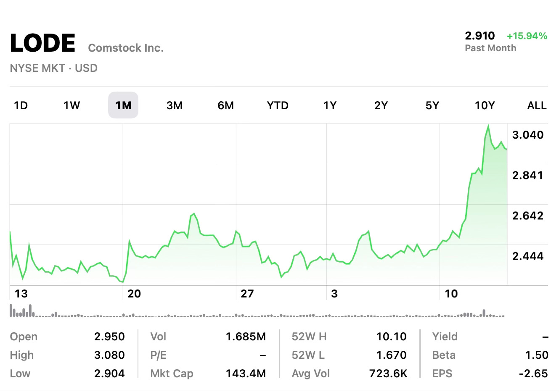Click the selected 1M range tab
The height and width of the screenshot is (392, 559).
(123, 105)
